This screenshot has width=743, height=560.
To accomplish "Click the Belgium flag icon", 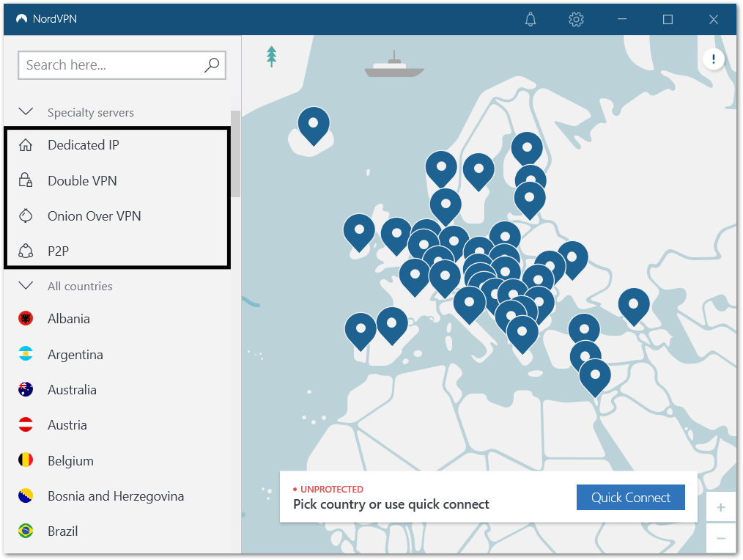I will tap(26, 460).
